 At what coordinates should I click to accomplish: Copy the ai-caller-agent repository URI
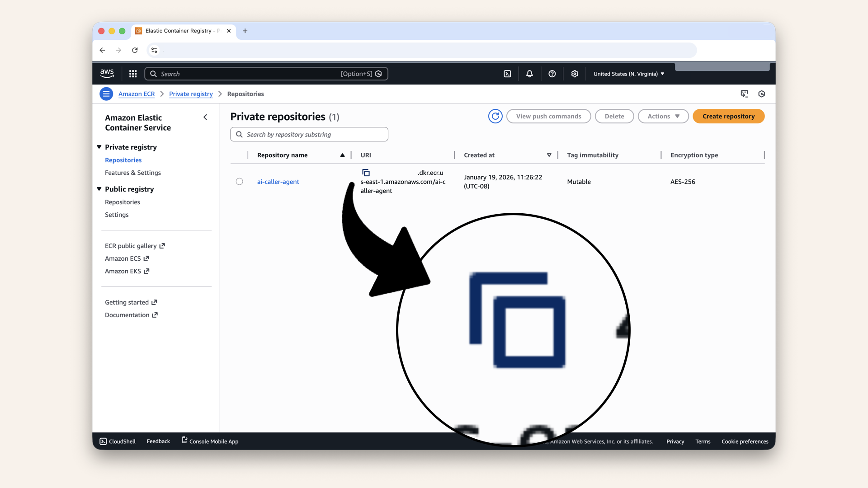(x=366, y=172)
